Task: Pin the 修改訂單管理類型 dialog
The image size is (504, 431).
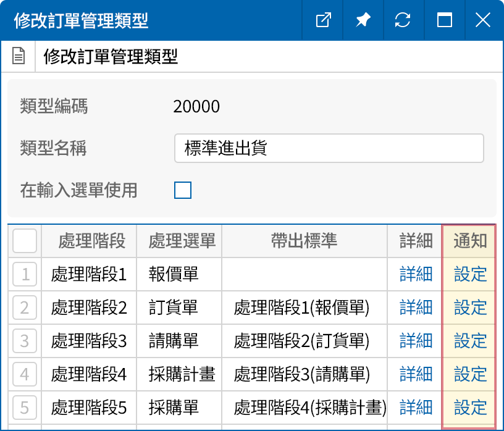Action: [363, 20]
